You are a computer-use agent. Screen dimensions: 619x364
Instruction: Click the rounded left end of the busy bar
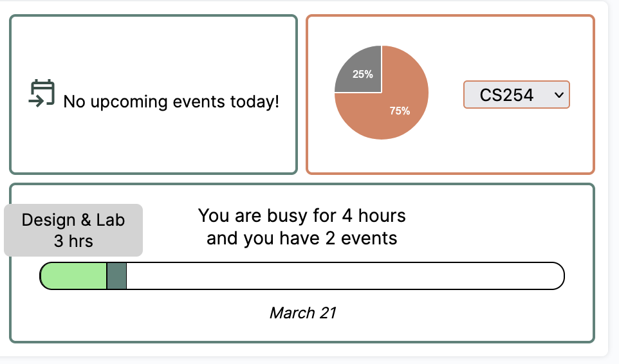(46, 276)
